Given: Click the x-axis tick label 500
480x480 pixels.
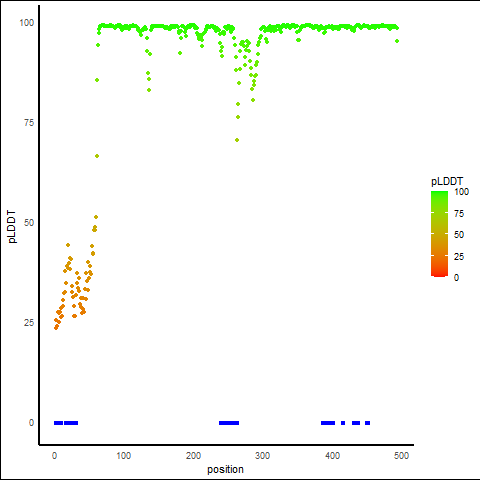Looking at the screenshot, I should pyautogui.click(x=401, y=456).
